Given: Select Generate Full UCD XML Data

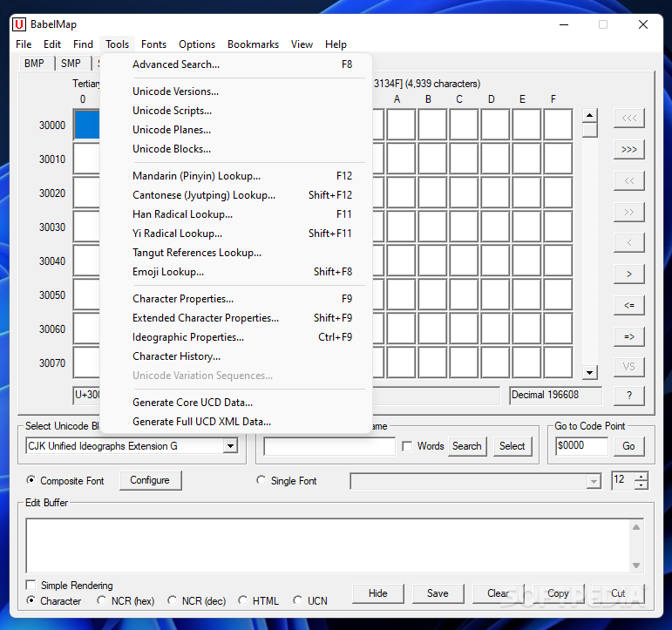Looking at the screenshot, I should point(235,422).
